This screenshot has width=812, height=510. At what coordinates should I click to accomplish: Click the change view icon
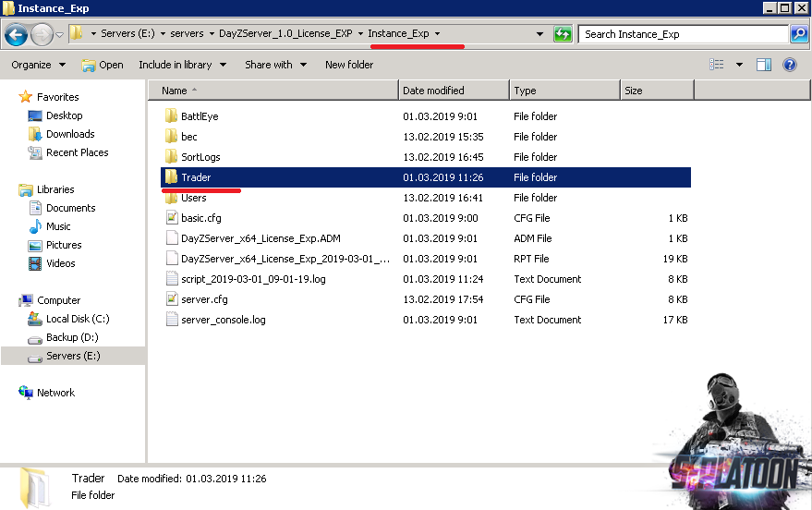pos(717,65)
